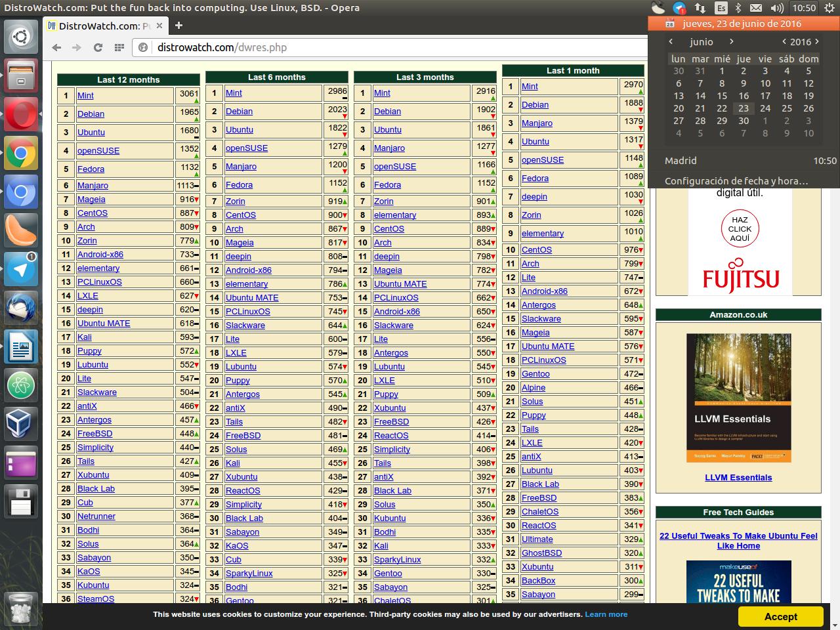The height and width of the screenshot is (630, 840).
Task: Open the Bluetooth indicator in top panel
Action: point(738,8)
